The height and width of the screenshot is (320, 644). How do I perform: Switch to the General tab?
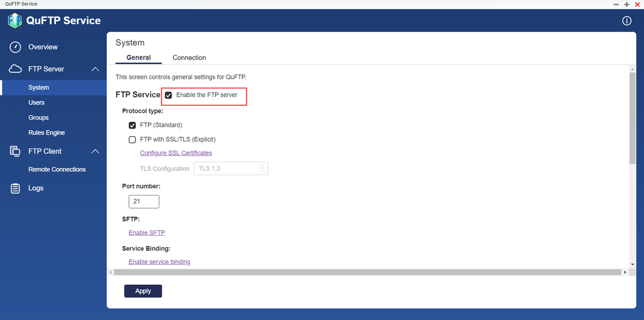click(x=138, y=57)
